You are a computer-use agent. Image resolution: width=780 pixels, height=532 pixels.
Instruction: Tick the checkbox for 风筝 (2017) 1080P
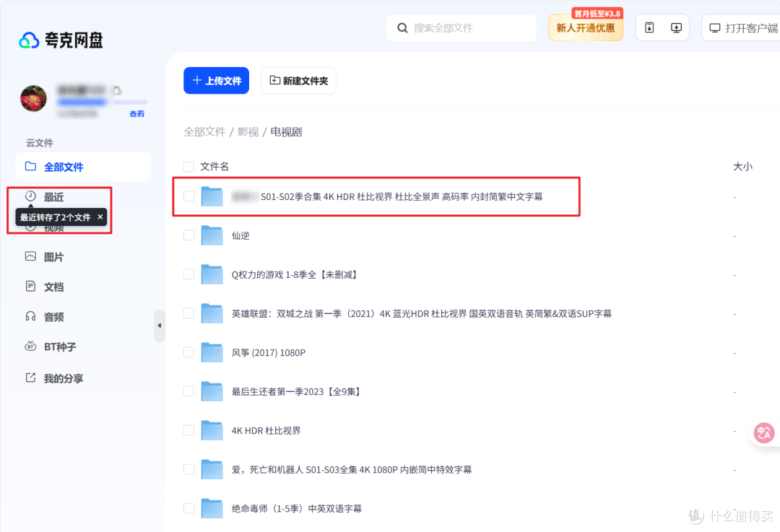coord(188,352)
